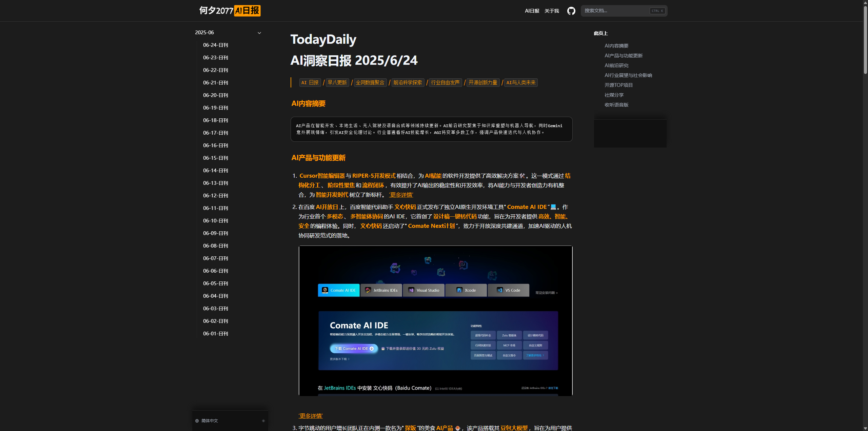Select the 06-23-日刊 sidebar entry
The height and width of the screenshot is (431, 868).
(215, 58)
